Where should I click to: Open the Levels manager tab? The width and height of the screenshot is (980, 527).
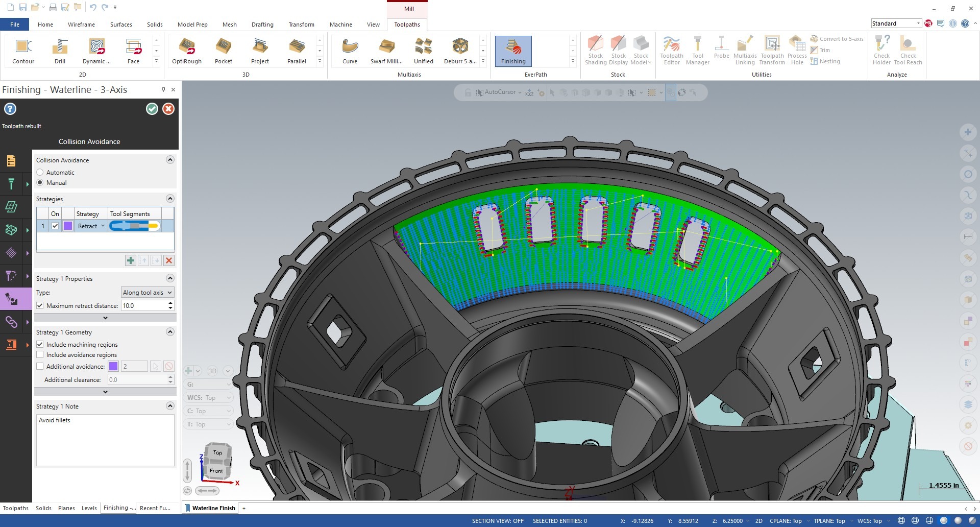(x=89, y=508)
